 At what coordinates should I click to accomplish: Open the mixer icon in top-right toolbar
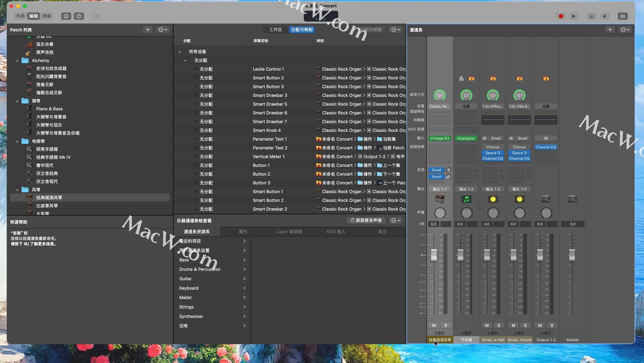(x=623, y=16)
